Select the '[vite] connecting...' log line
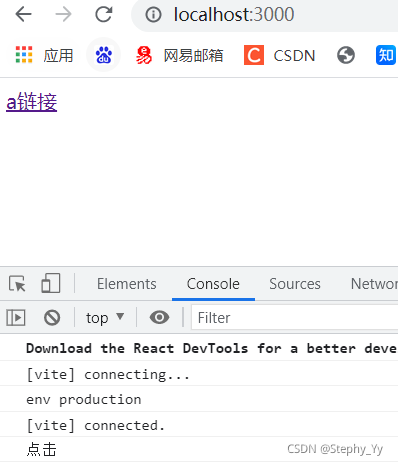The height and width of the screenshot is (465, 398). coord(199,374)
